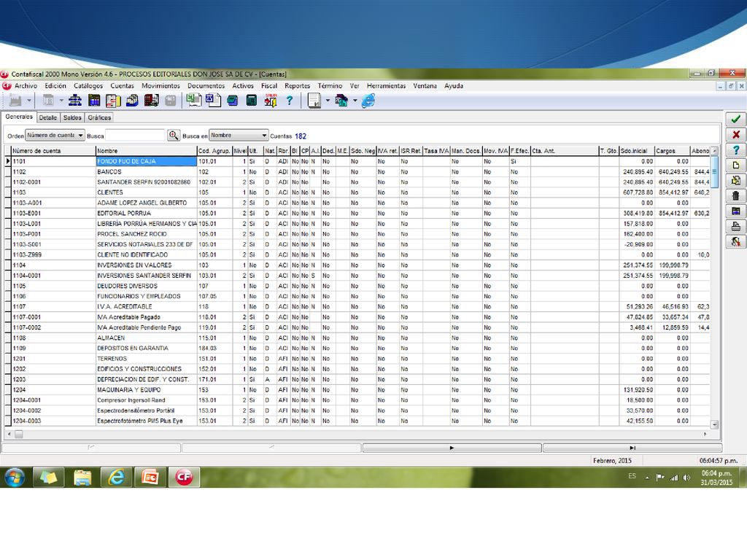Viewport: 747px width, 560px height.
Task: Open the Catálogos menu
Action: (x=88, y=86)
